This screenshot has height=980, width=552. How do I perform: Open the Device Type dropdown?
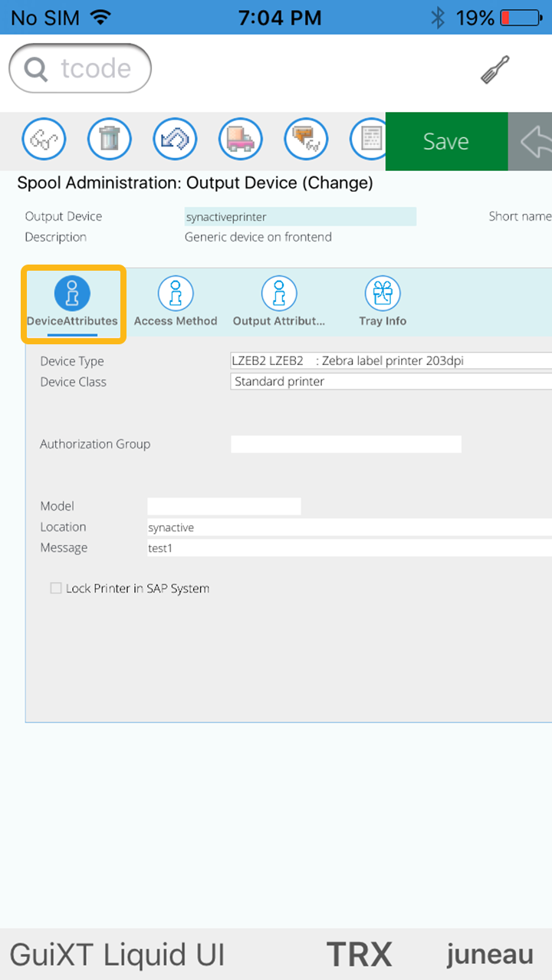click(x=391, y=361)
